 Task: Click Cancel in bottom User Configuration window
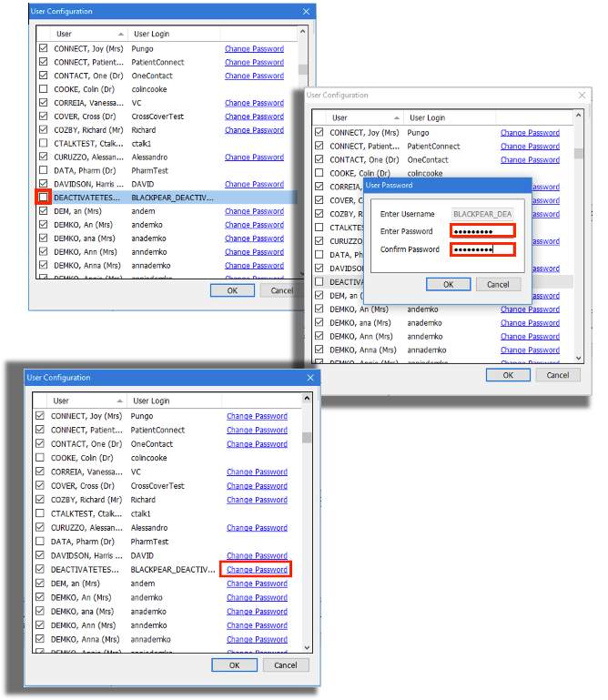286,665
